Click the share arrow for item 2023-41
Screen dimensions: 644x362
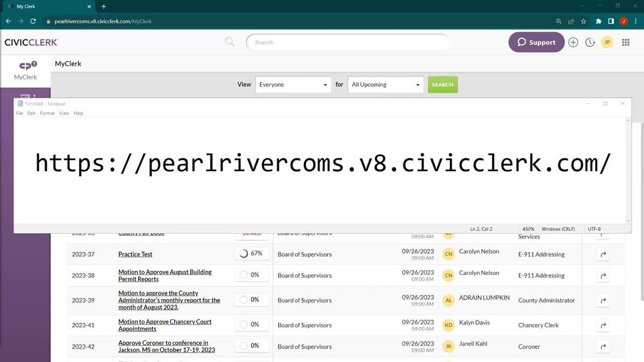[x=603, y=325]
